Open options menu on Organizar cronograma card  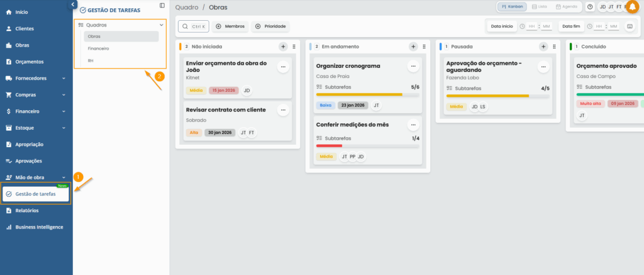(413, 66)
